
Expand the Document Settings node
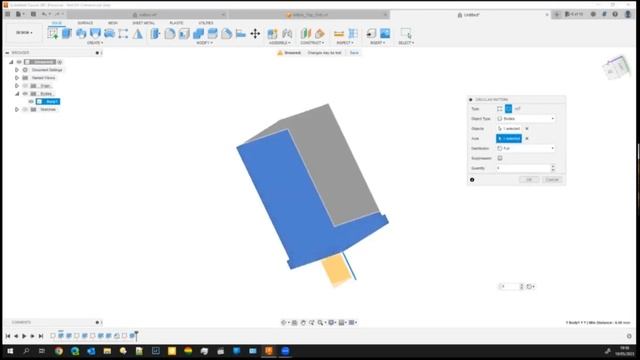click(17, 70)
